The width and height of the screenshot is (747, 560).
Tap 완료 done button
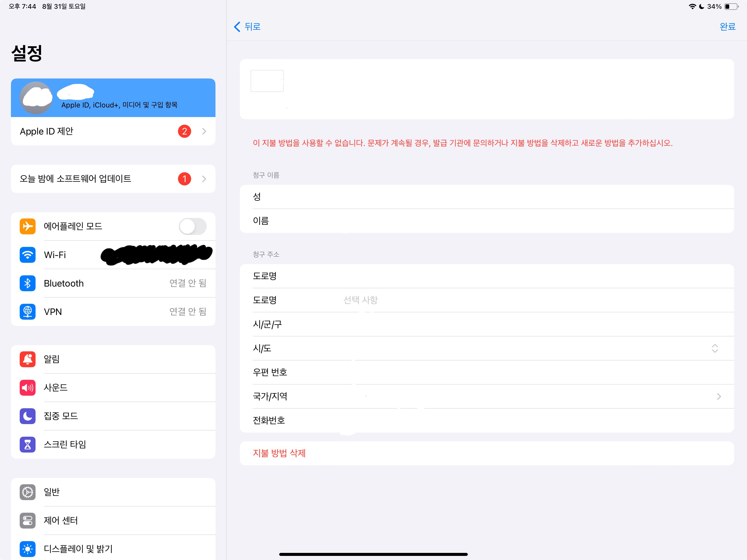point(727,27)
